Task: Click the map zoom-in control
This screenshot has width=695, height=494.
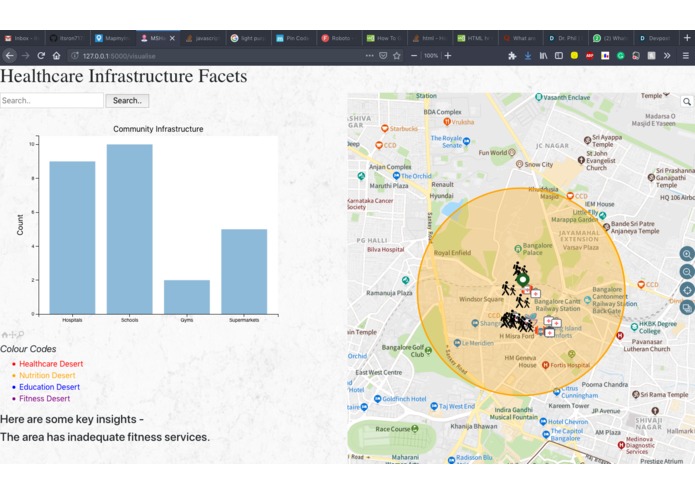Action: click(687, 254)
